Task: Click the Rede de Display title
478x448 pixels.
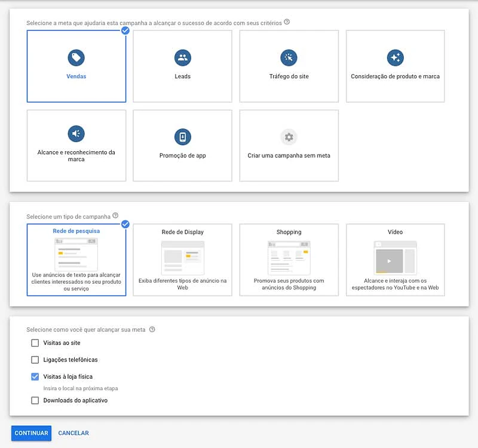Action: point(183,232)
